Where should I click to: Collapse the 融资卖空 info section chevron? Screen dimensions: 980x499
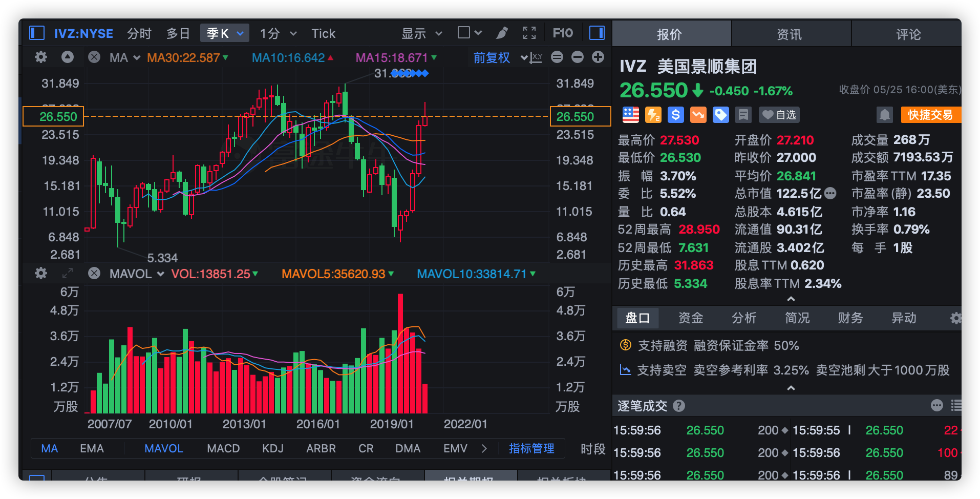pyautogui.click(x=791, y=388)
